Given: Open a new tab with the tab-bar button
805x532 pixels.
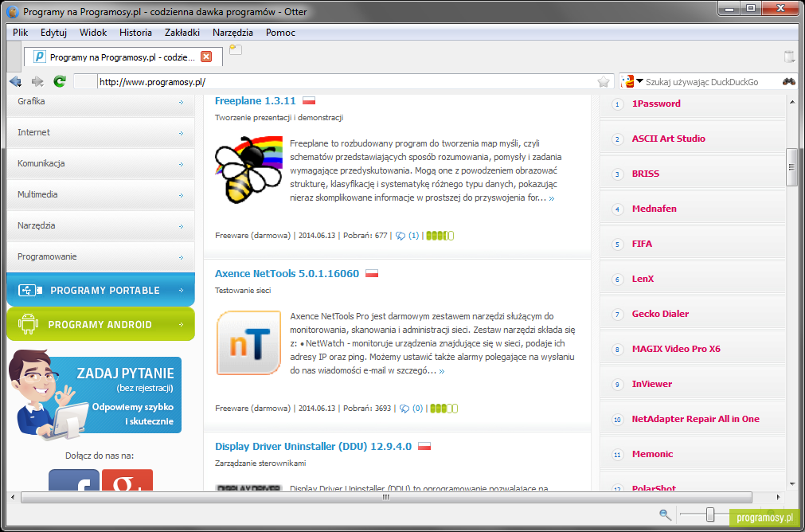Looking at the screenshot, I should pyautogui.click(x=236, y=49).
